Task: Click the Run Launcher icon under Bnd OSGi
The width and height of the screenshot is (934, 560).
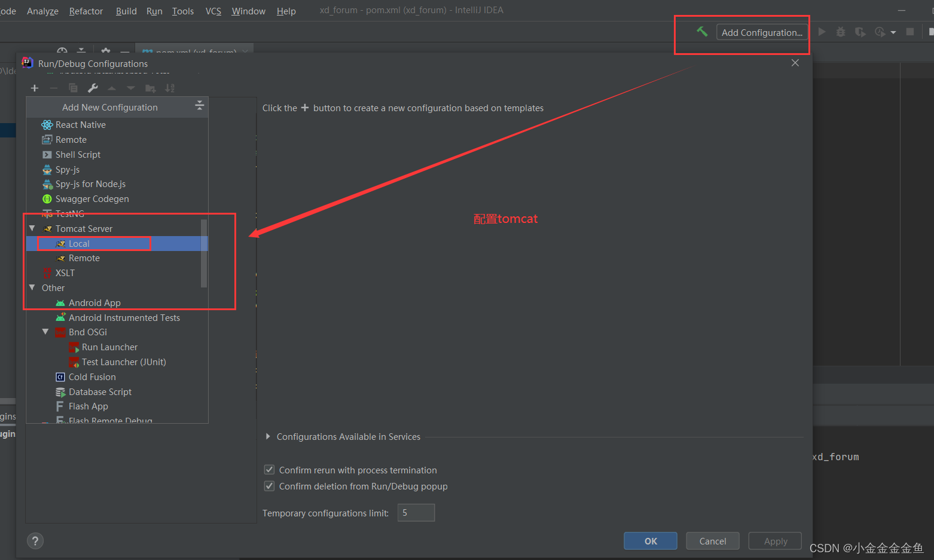Action: (74, 347)
